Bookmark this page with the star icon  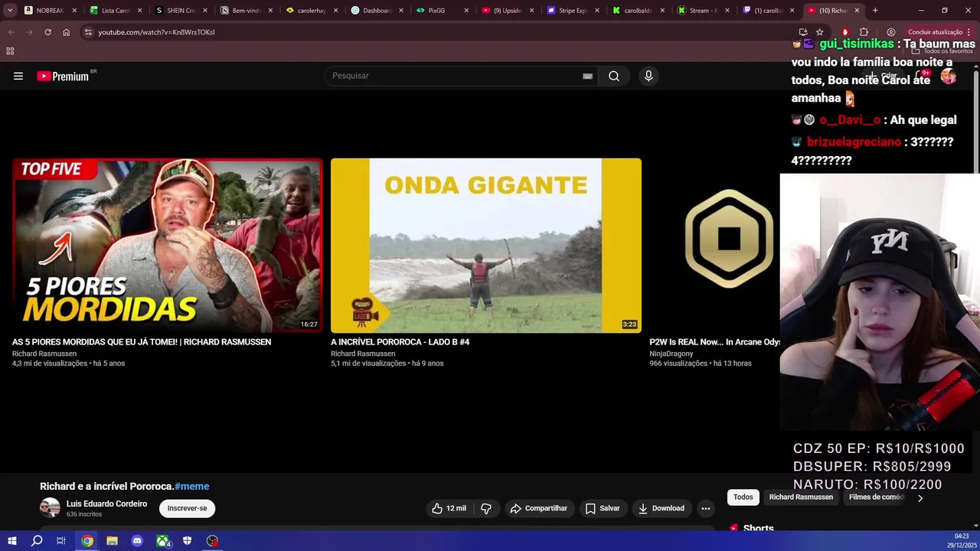[x=819, y=32]
